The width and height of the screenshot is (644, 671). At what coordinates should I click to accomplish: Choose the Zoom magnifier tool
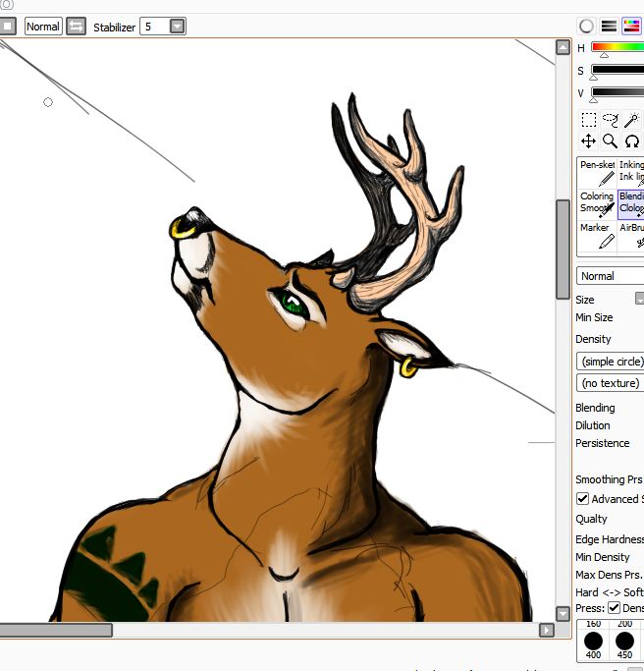[611, 141]
